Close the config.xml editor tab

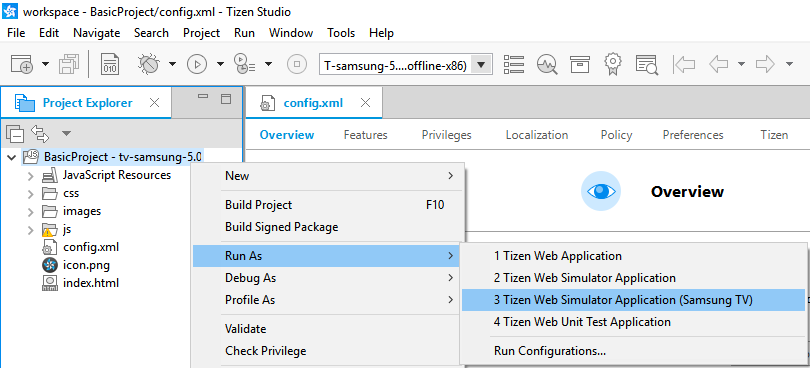point(365,103)
